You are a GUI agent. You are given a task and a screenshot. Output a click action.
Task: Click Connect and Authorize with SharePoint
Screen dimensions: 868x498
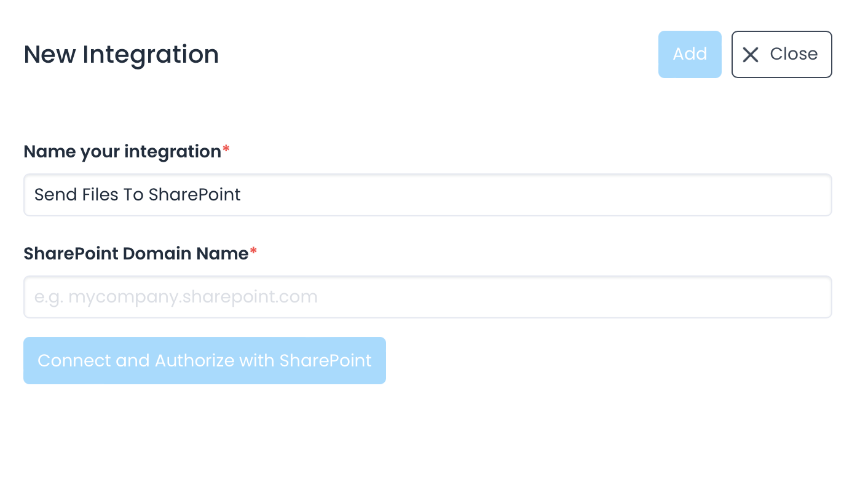[204, 360]
